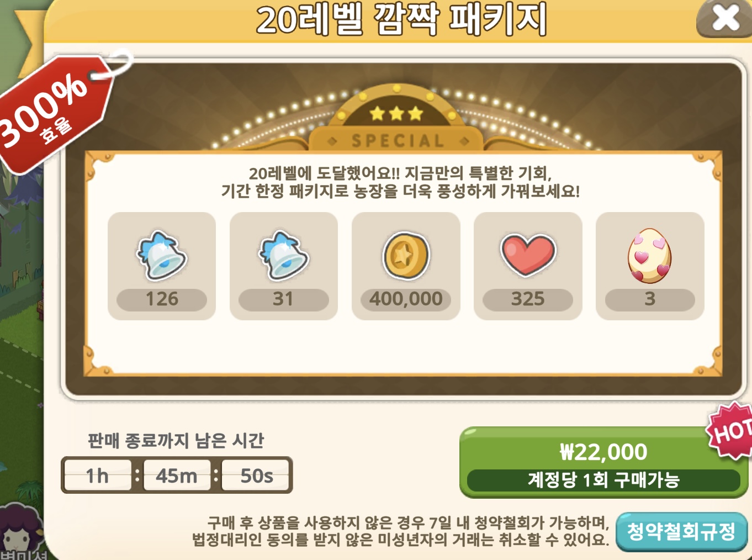Viewport: 752px width, 560px height.
Task: Buy the package for ₩22,000
Action: pos(603,462)
